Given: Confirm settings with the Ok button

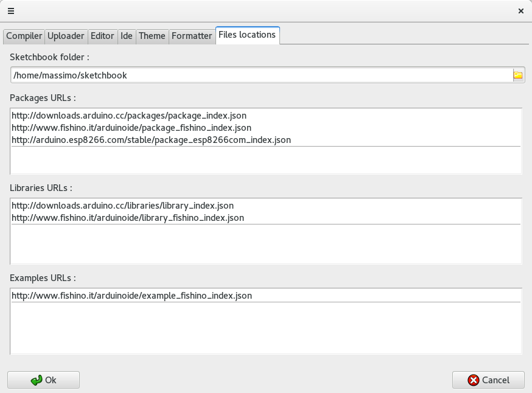Looking at the screenshot, I should [x=44, y=380].
